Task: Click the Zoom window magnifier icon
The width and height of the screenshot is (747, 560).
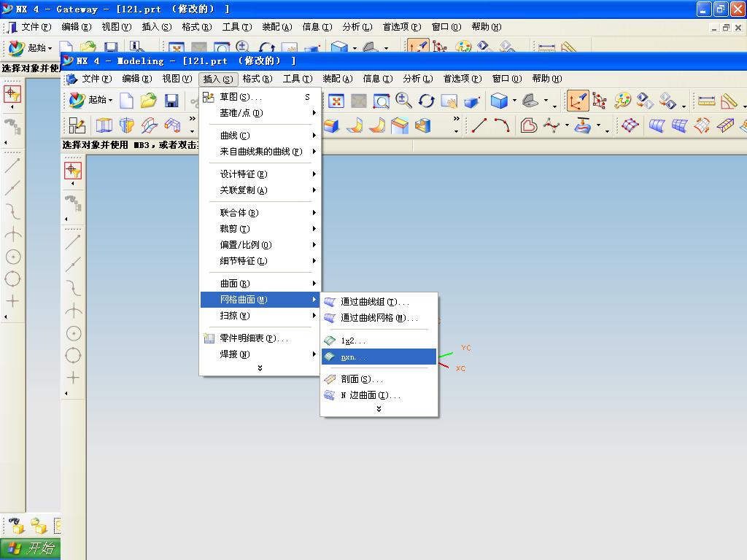Action: (x=381, y=101)
